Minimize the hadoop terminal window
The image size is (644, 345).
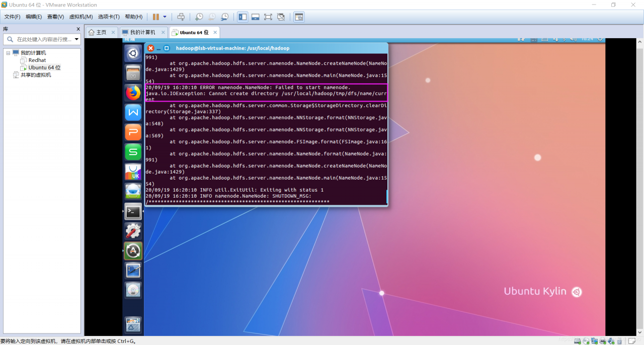tap(159, 48)
